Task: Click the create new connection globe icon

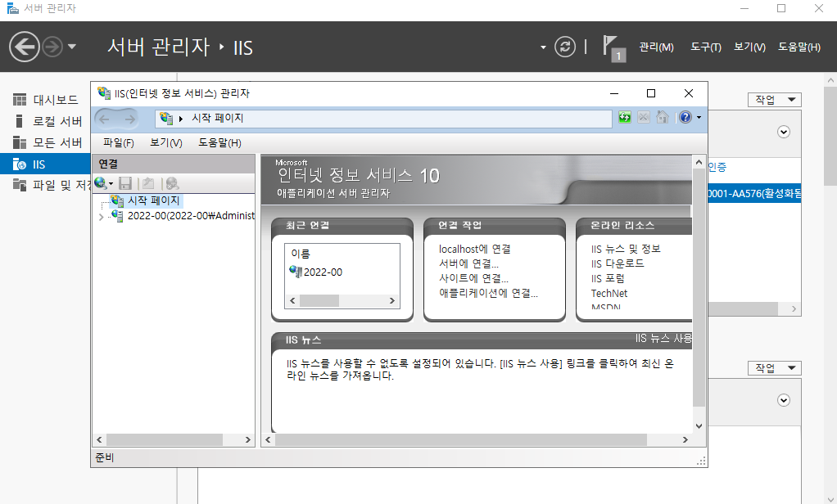Action: [101, 183]
